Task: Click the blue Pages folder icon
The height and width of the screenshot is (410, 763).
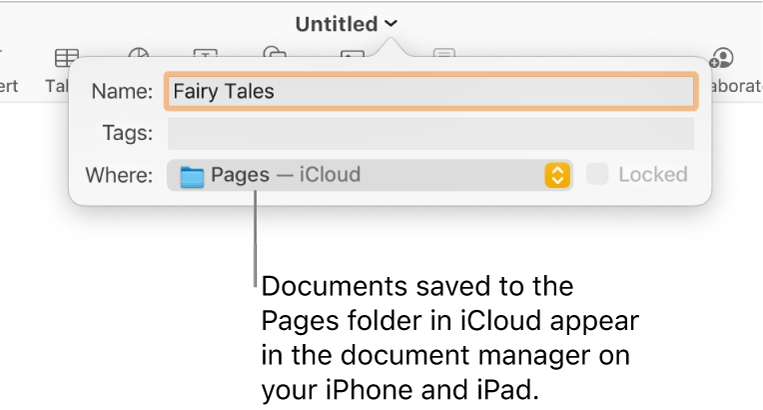Action: [x=192, y=177]
